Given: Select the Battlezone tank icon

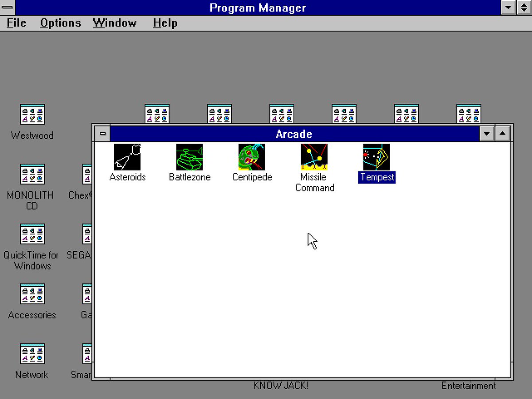Looking at the screenshot, I should tap(190, 157).
